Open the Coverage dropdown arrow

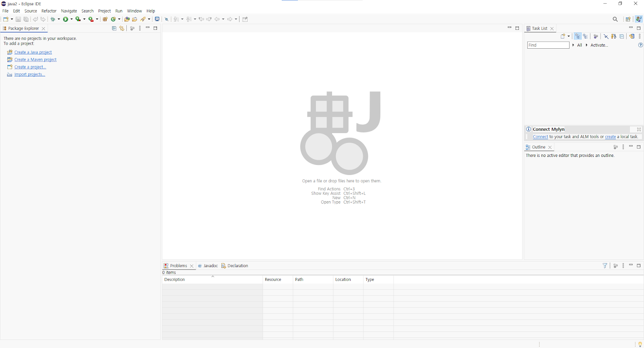84,19
